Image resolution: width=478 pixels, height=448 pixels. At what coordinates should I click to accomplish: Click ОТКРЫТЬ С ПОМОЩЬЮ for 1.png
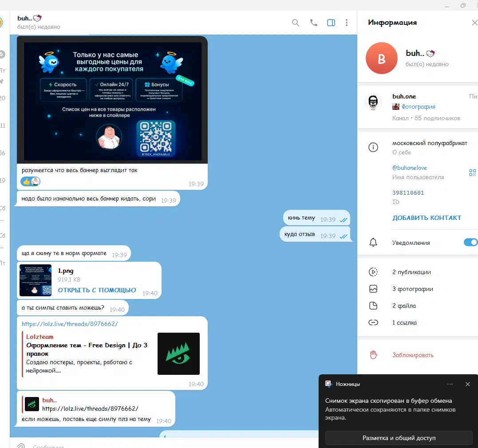click(97, 290)
